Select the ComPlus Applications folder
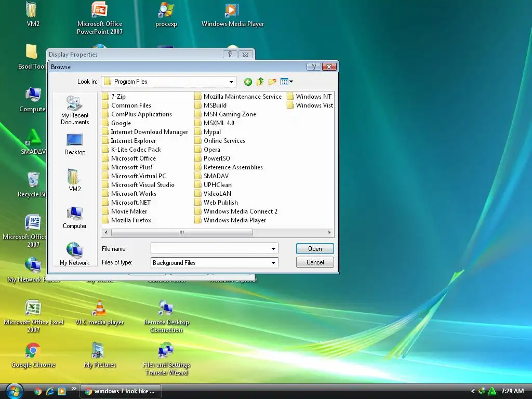 click(137, 114)
